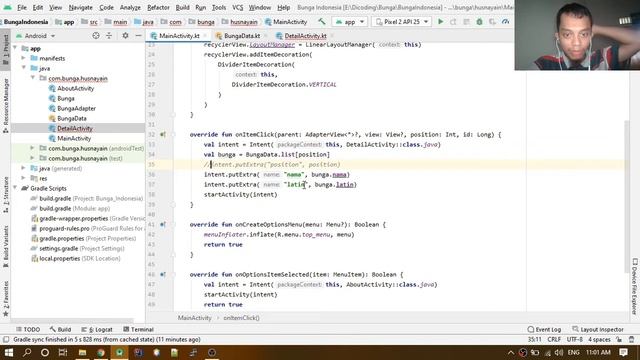Open the Android Studio taskbar icon
The image size is (640, 360).
click(119, 352)
